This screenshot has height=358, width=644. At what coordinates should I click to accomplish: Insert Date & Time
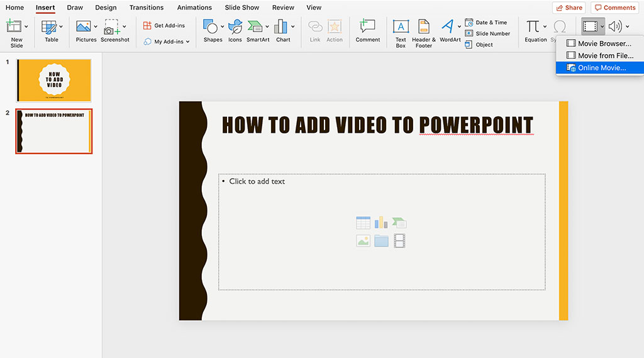pyautogui.click(x=486, y=23)
